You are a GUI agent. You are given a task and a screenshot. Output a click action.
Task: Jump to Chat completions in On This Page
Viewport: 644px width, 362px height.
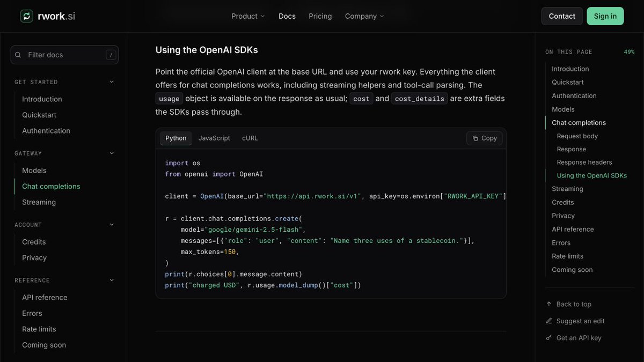[579, 122]
